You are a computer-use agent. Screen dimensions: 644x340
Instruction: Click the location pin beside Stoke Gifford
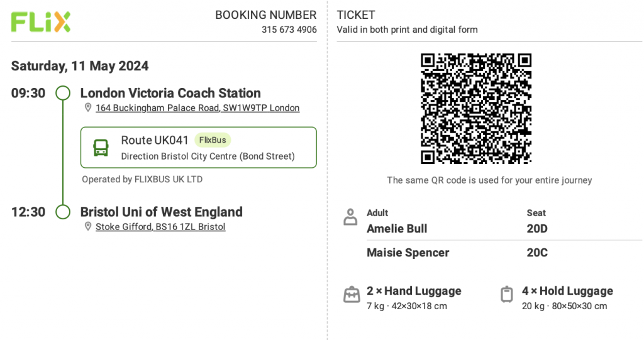[87, 226]
